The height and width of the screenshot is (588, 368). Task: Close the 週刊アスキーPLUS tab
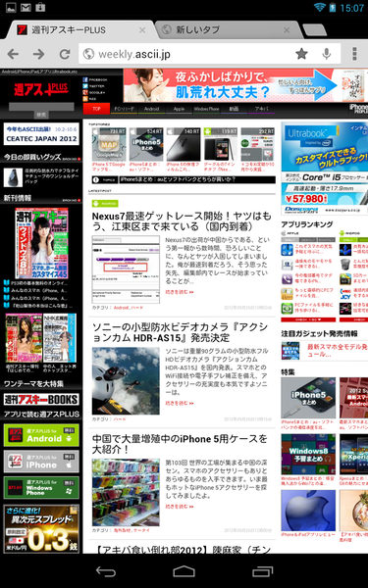(x=142, y=30)
